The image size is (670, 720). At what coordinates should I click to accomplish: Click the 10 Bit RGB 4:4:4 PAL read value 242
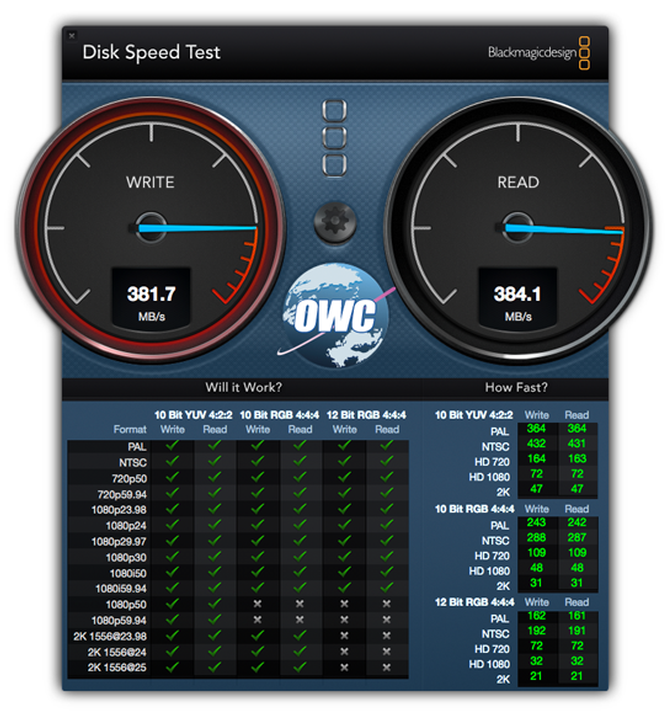click(576, 524)
